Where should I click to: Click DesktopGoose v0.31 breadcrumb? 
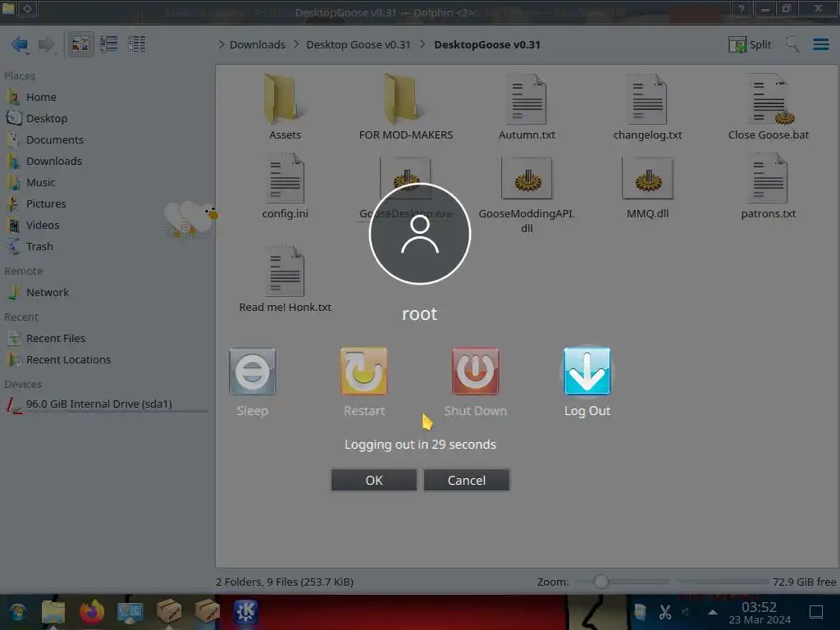click(487, 44)
